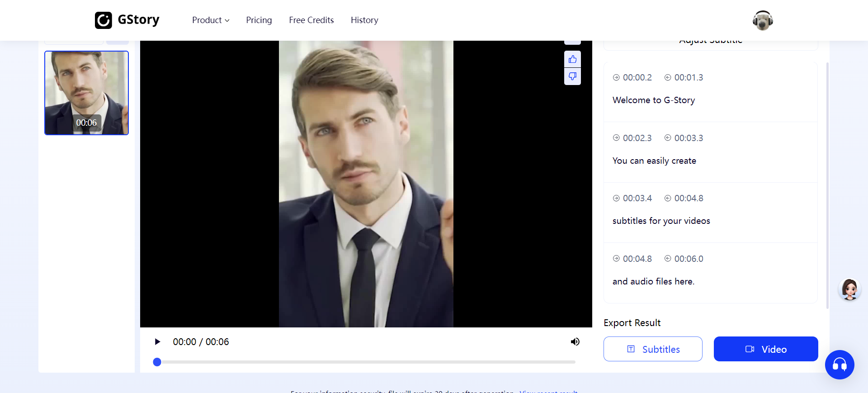Image resolution: width=868 pixels, height=393 pixels.
Task: Set end time 00:01.3 for first subtitle
Action: click(684, 77)
